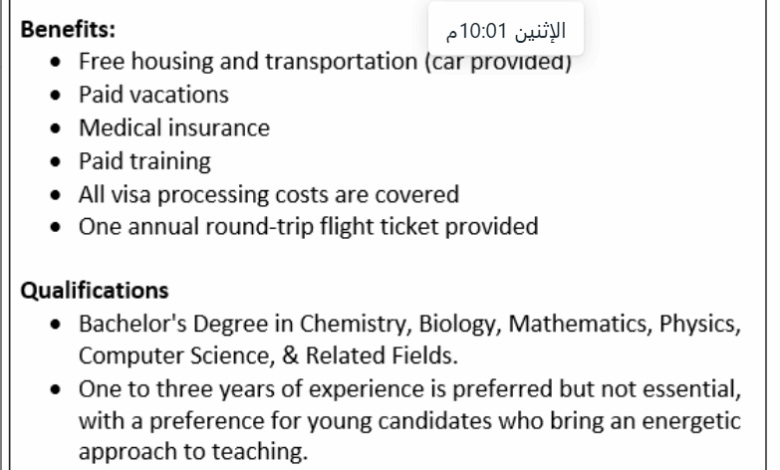Select the Paid vacations line

(154, 94)
